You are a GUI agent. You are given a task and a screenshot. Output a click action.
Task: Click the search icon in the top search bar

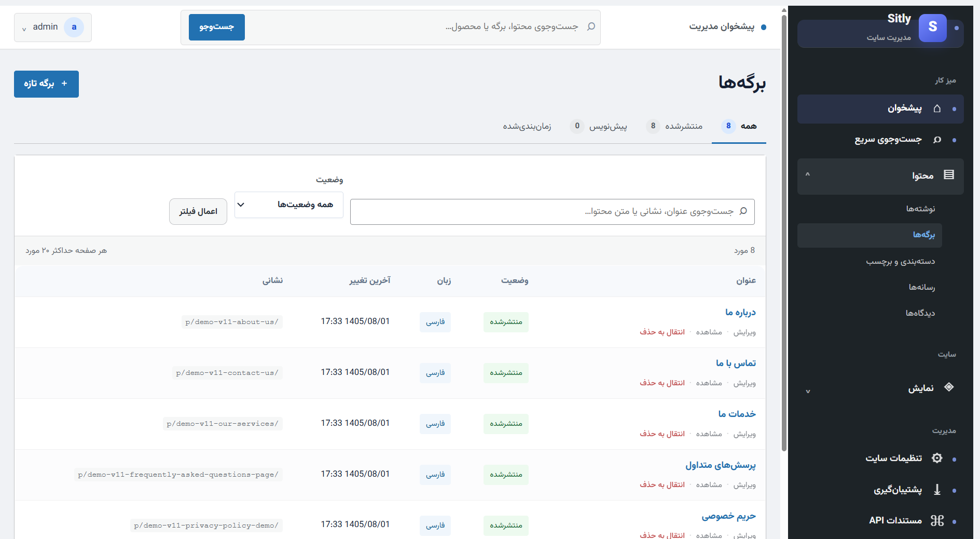coord(591,26)
